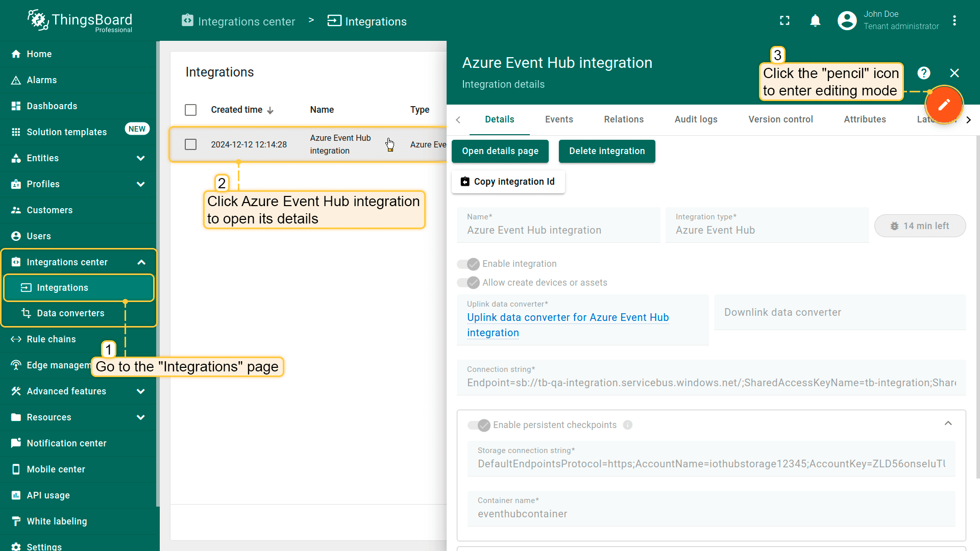980x551 pixels.
Task: Toggle fullscreen mode icon
Action: click(x=785, y=21)
